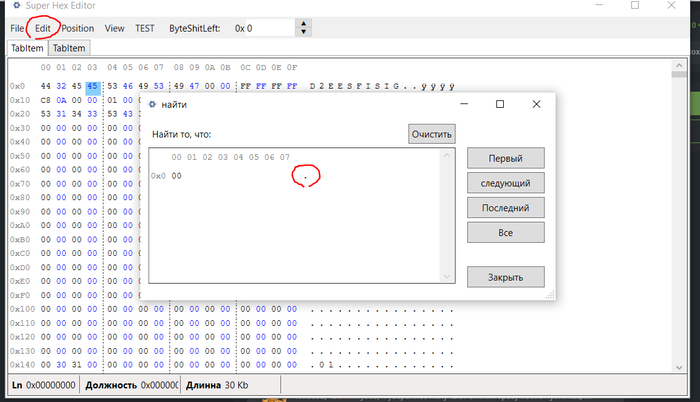Click the Первый button
Image resolution: width=700 pixels, height=402 pixels.
[x=505, y=158]
